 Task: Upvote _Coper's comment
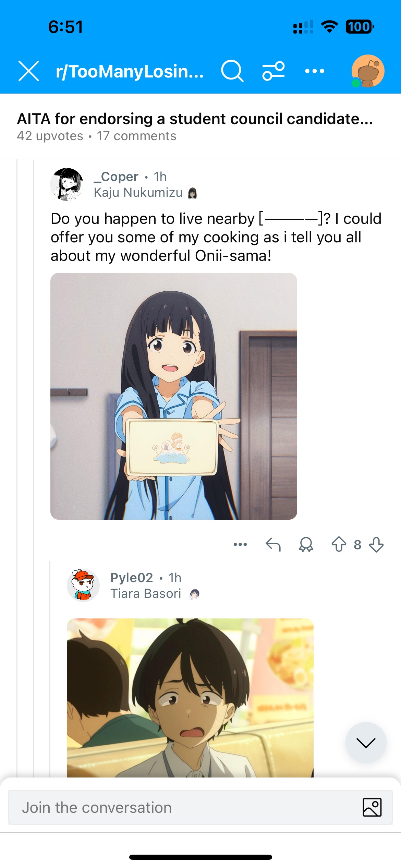(x=339, y=544)
